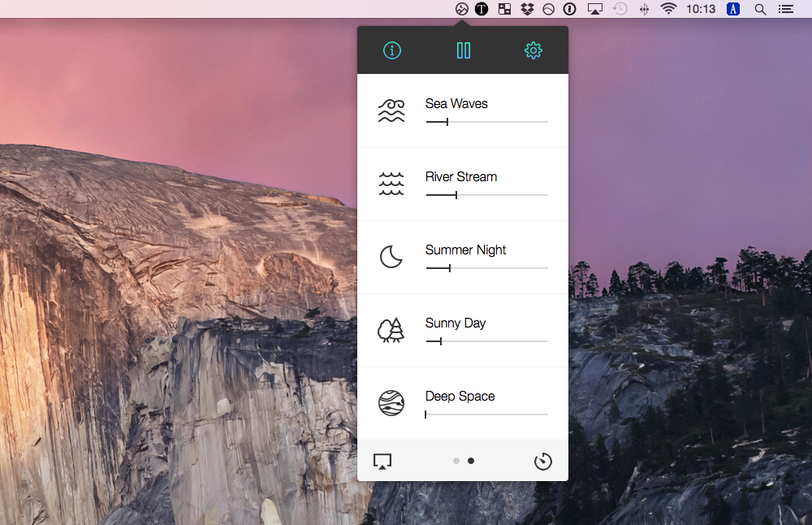Open the info panel icon

[392, 50]
